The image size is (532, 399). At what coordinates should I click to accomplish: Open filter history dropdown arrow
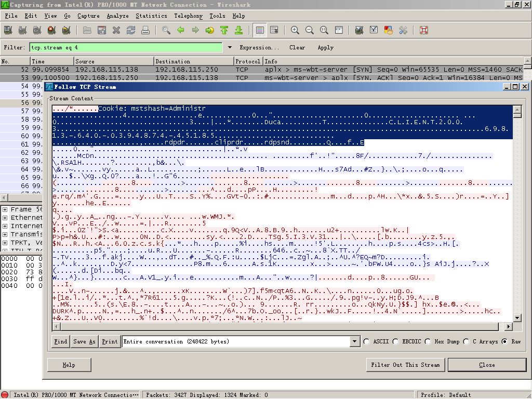pyautogui.click(x=230, y=47)
